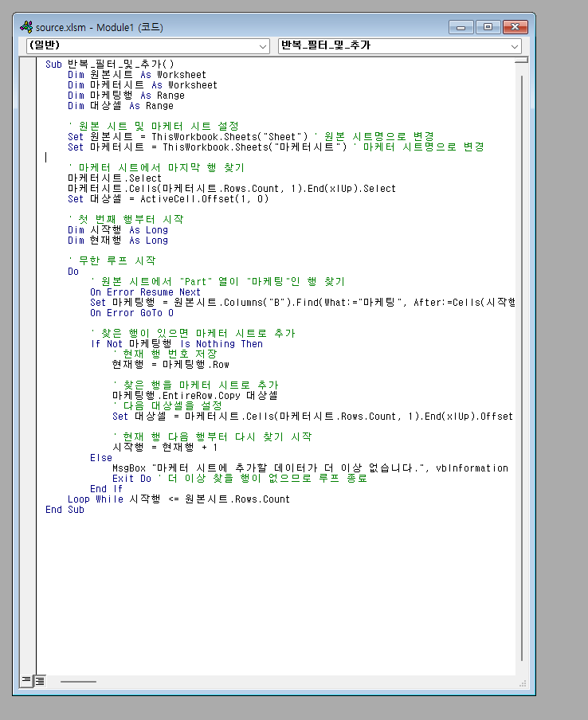
Task: Click comment '첫 번째 행부터 시작'
Action: tap(126, 220)
